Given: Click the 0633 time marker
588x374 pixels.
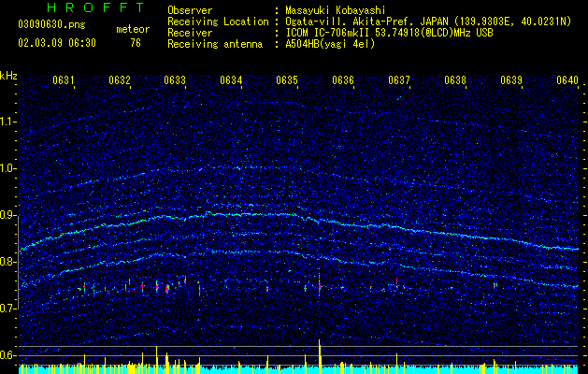Looking at the screenshot, I should pos(175,80).
